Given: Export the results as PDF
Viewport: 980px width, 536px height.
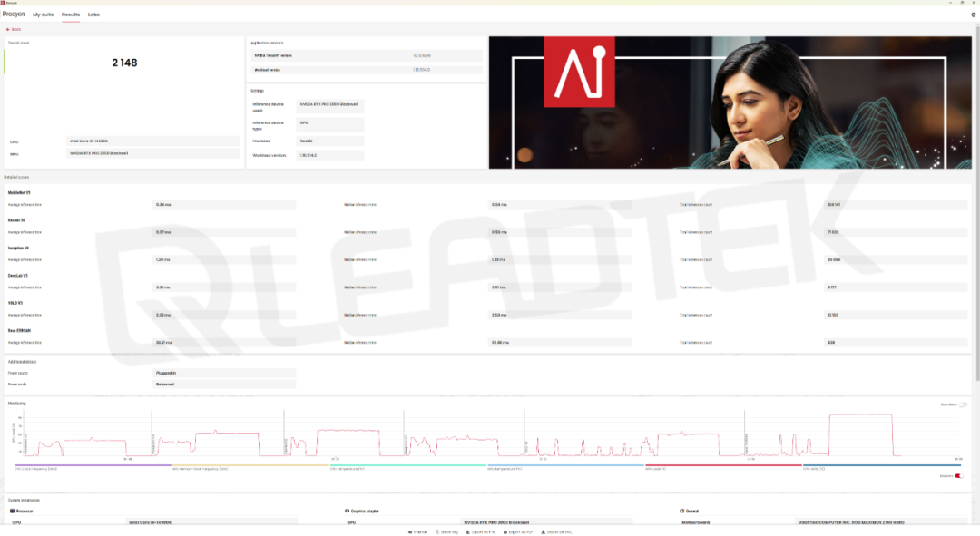Looking at the screenshot, I should [x=518, y=532].
